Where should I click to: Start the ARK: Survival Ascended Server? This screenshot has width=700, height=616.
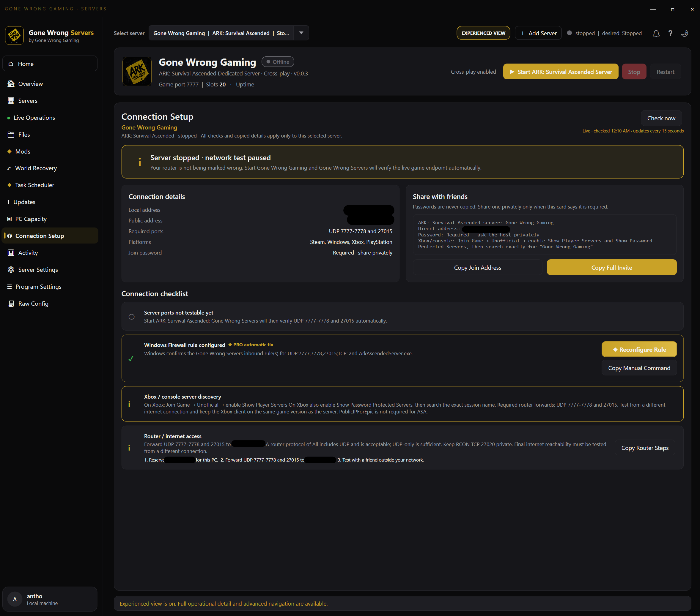(561, 72)
